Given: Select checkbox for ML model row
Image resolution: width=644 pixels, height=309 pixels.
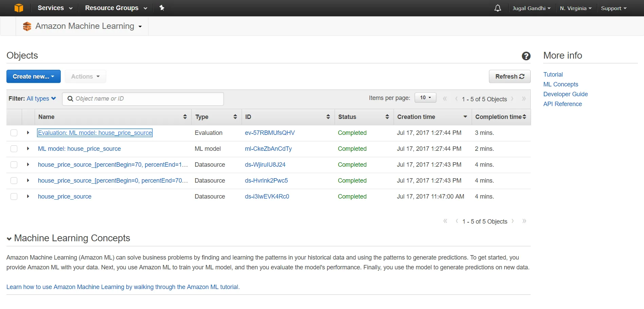Looking at the screenshot, I should (14, 149).
